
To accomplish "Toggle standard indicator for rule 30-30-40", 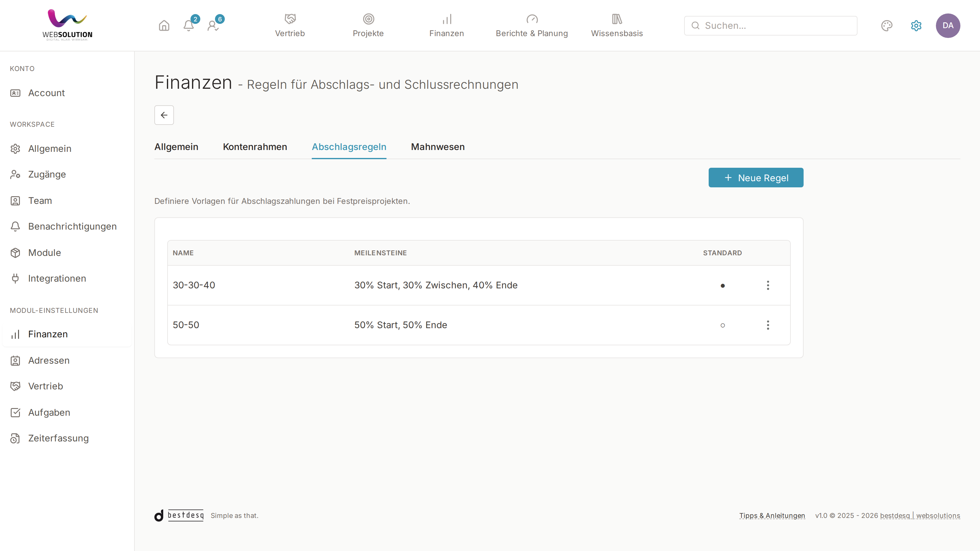I will (722, 286).
